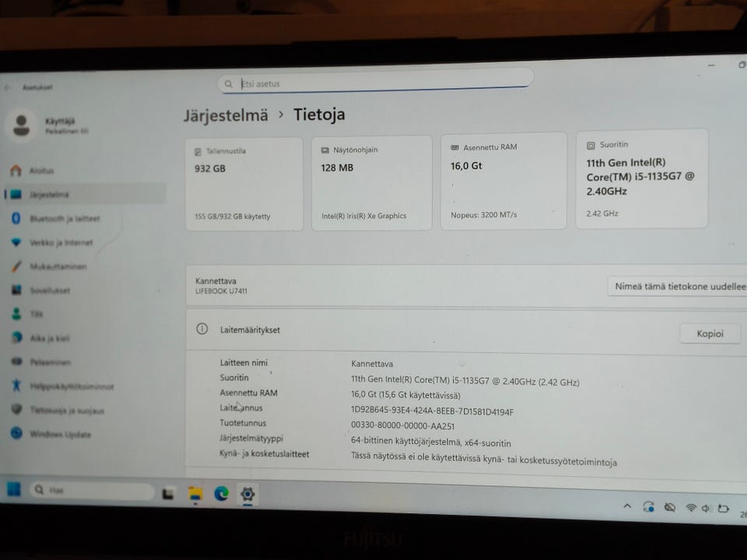
Task: Click the Etsi asetus search field
Action: click(x=376, y=81)
